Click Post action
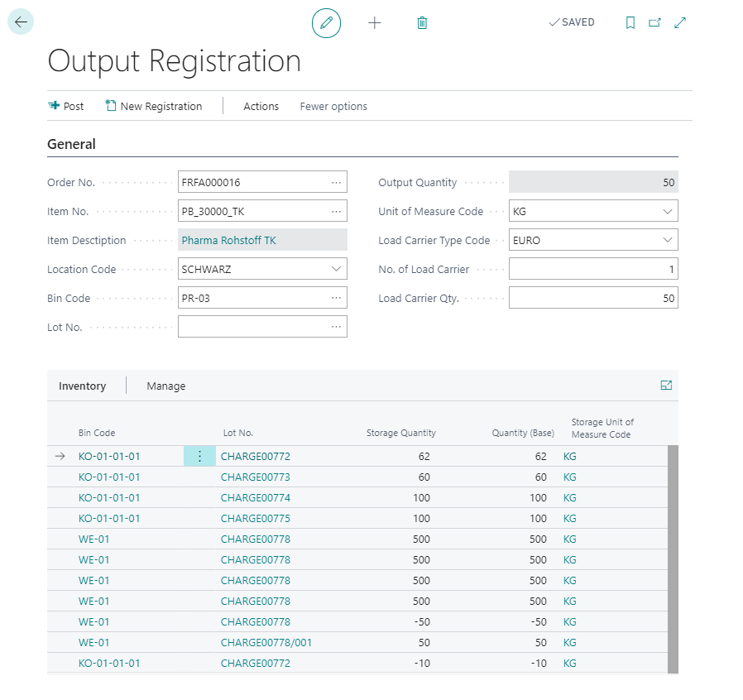This screenshot has width=743, height=700. pyautogui.click(x=66, y=106)
